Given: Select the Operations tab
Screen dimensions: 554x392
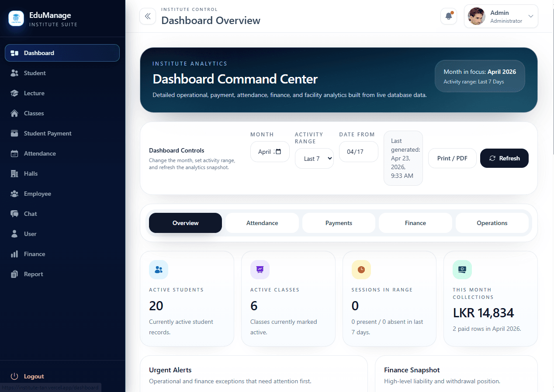Looking at the screenshot, I should coord(492,223).
